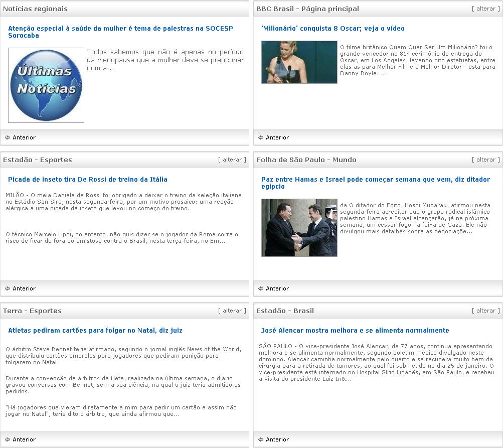Click the Últimas Notícias globe thumbnail
The width and height of the screenshot is (503, 448).
click(x=46, y=85)
